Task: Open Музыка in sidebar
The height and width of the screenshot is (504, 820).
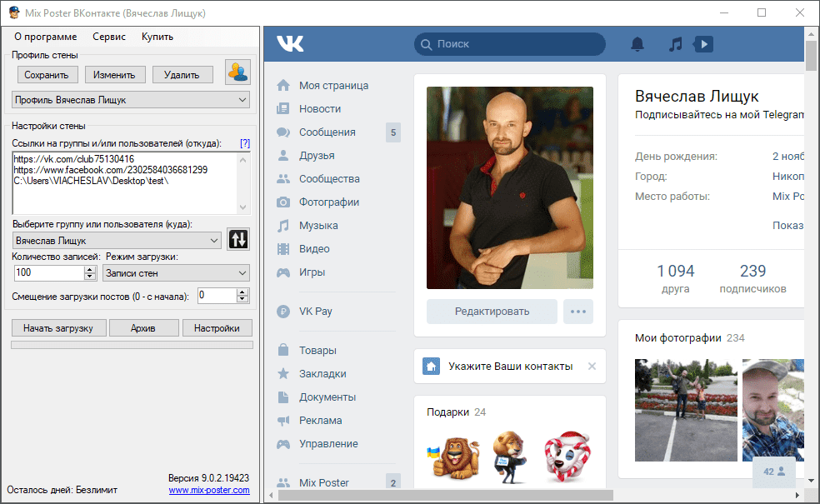Action: pyautogui.click(x=318, y=225)
